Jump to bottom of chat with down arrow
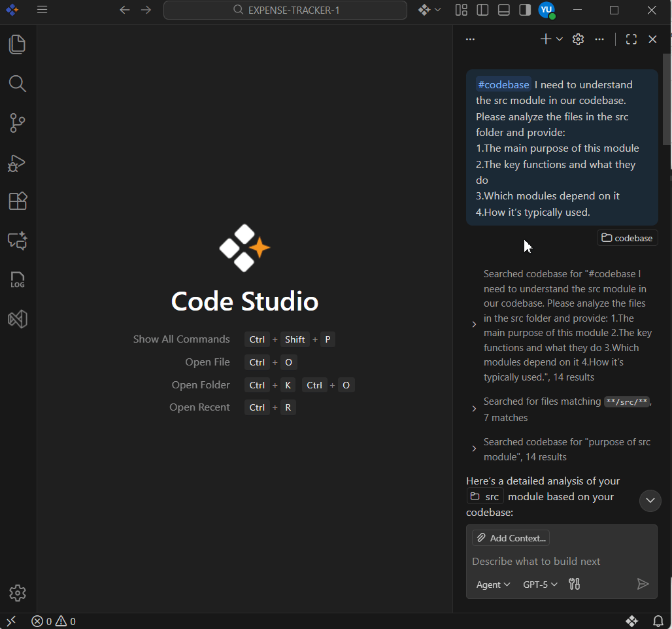This screenshot has width=672, height=629. [650, 501]
